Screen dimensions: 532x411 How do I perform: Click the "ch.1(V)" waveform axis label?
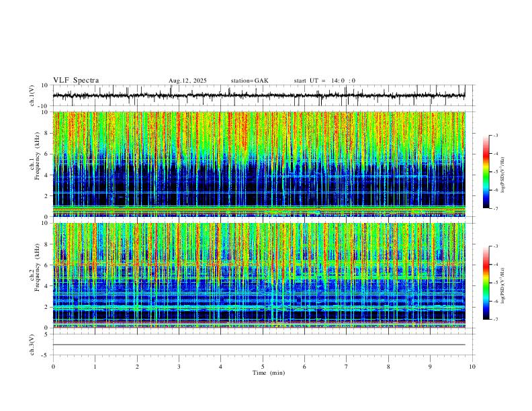pos(32,95)
